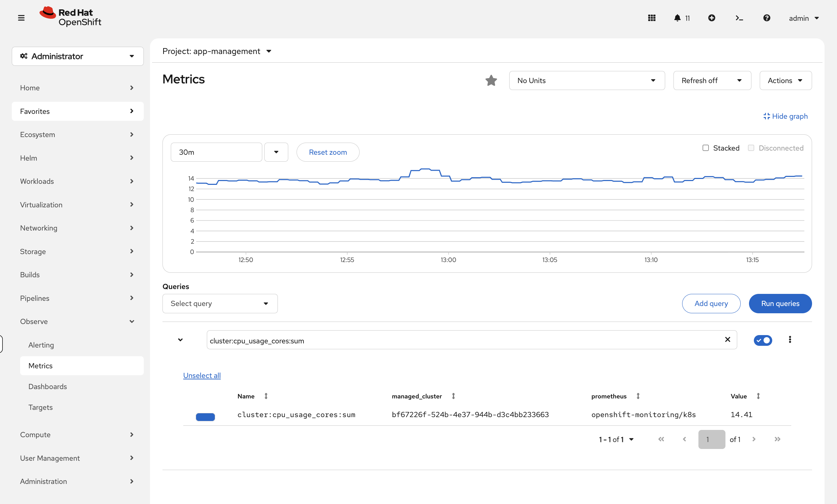Expand the 30m time range dropdown

point(276,152)
